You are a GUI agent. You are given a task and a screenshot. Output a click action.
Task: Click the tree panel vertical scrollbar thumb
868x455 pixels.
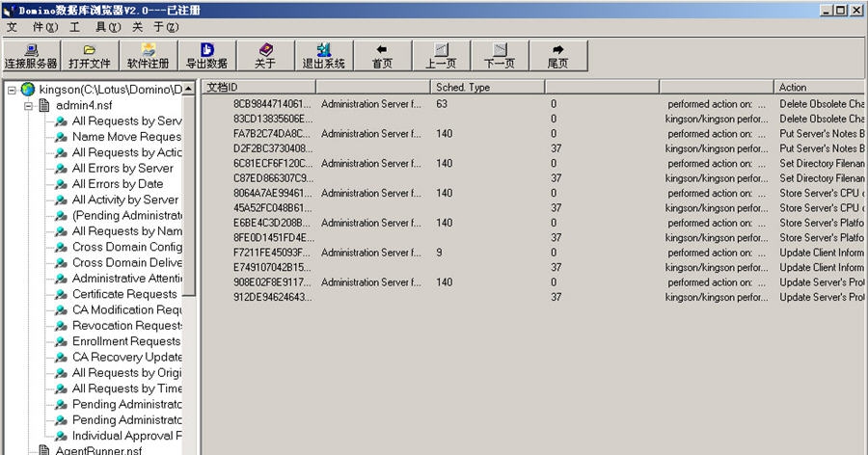point(189,196)
